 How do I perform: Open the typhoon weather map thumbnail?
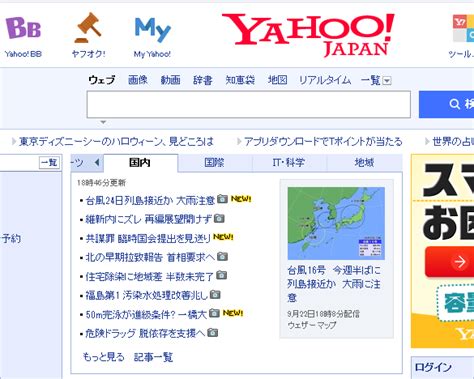tap(336, 223)
